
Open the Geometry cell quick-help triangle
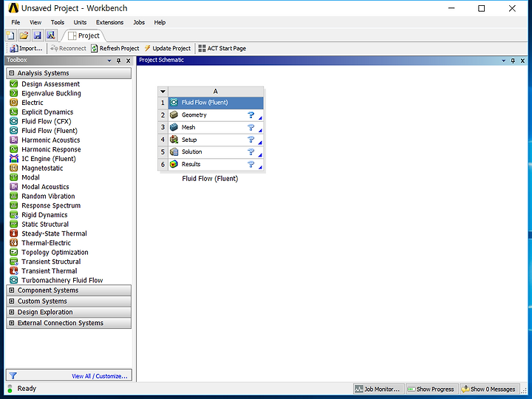click(260, 117)
